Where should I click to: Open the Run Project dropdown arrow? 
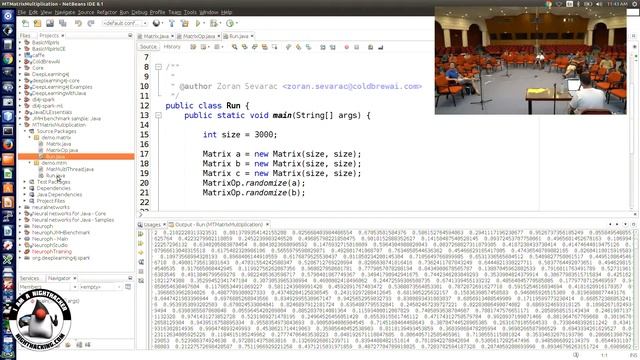click(x=204, y=23)
